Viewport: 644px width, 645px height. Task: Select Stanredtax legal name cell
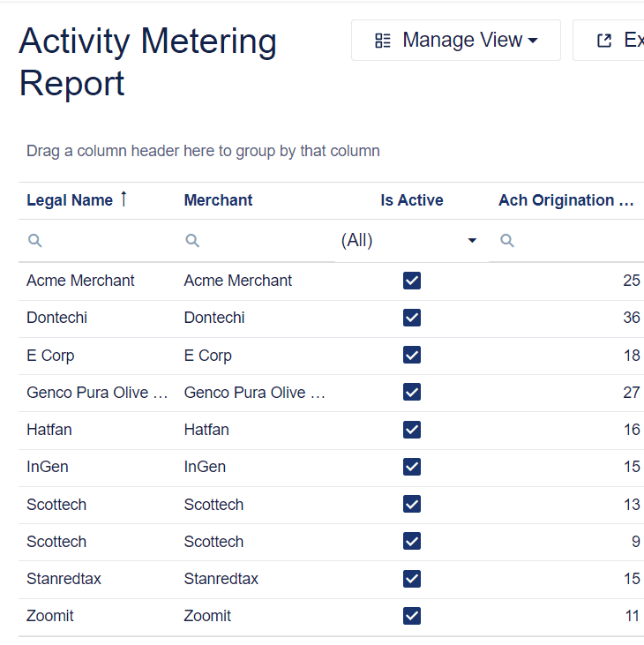[x=64, y=579]
